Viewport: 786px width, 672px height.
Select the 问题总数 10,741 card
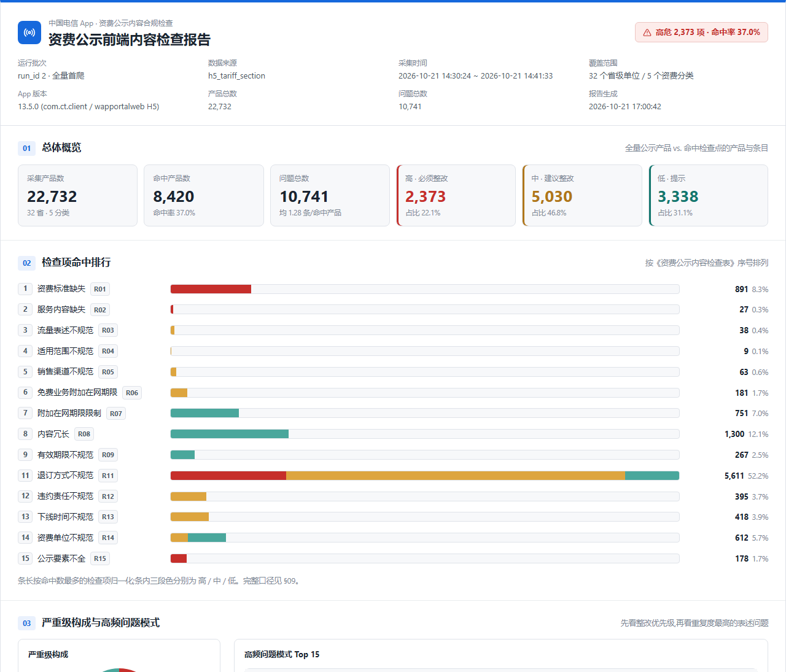pos(330,195)
